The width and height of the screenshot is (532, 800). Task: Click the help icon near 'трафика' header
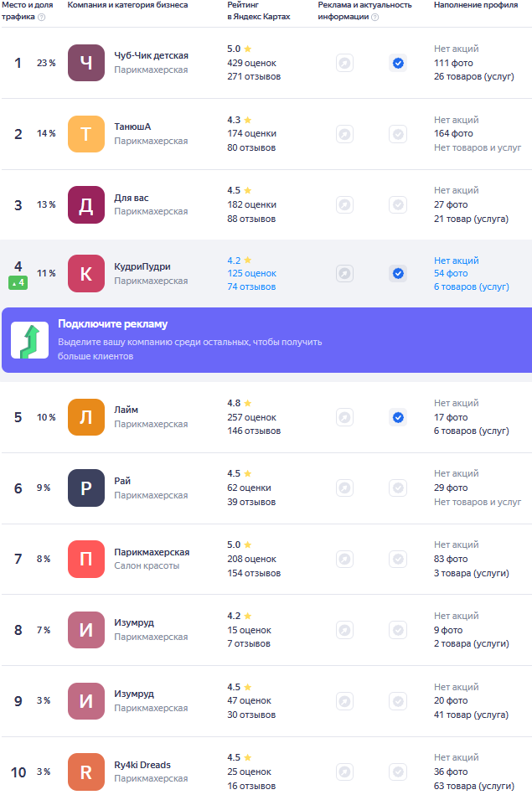click(x=42, y=17)
